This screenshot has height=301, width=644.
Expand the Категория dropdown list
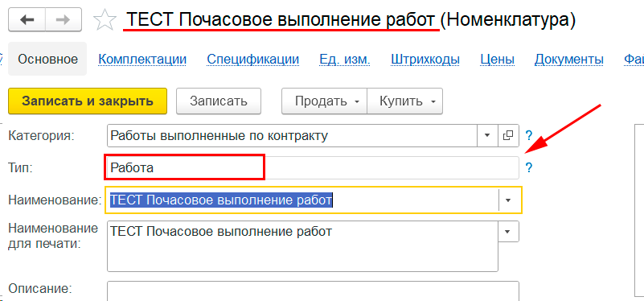click(x=487, y=135)
